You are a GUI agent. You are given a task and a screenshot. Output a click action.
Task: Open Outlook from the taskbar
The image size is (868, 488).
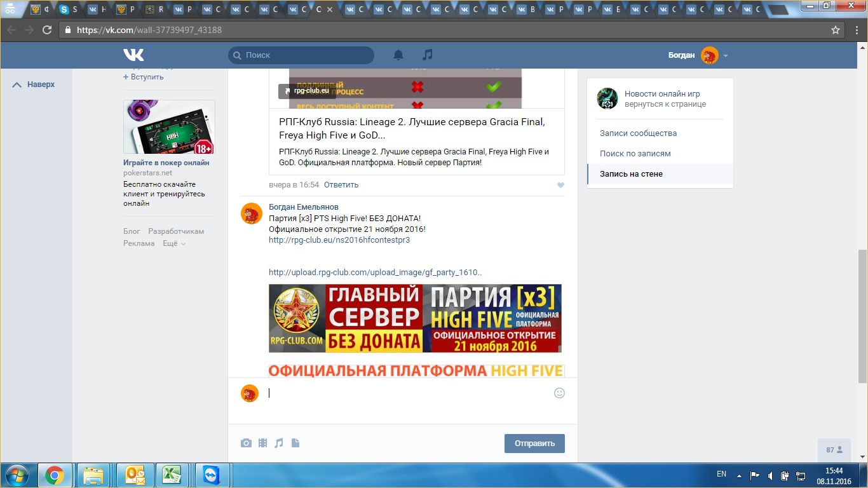135,475
